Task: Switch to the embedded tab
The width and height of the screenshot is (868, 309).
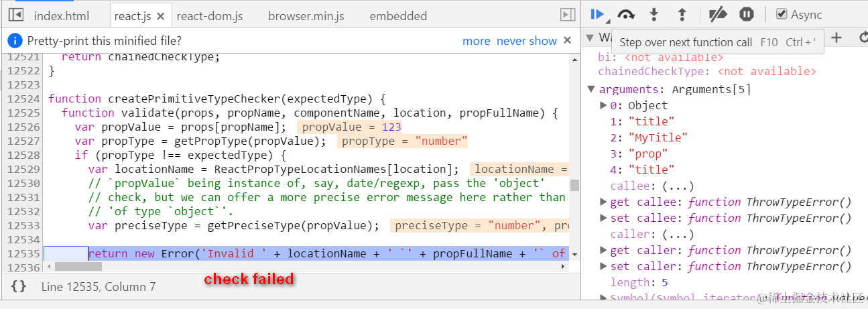Action: (x=398, y=15)
